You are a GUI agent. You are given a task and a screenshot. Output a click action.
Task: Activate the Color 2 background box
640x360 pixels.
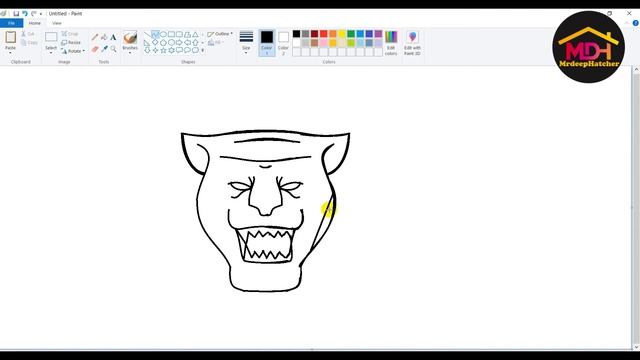coord(283,43)
